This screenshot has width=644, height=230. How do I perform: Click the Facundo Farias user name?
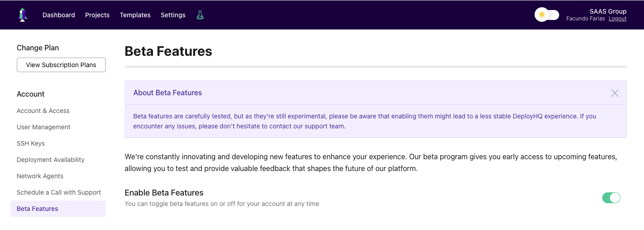click(585, 19)
